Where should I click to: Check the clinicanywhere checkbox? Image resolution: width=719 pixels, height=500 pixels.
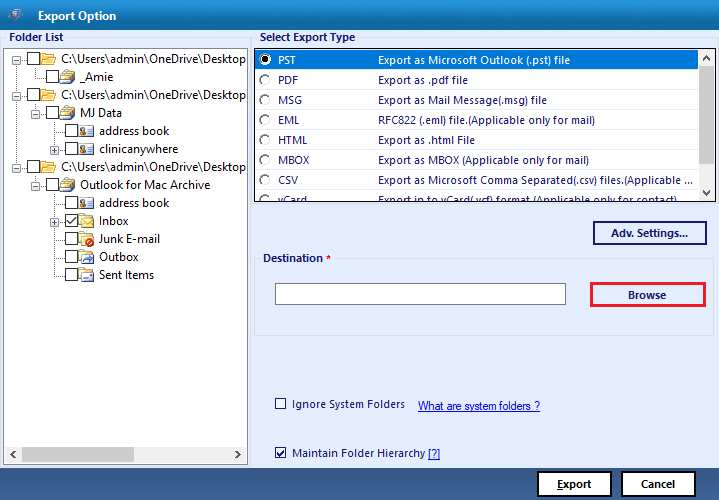coord(71,149)
